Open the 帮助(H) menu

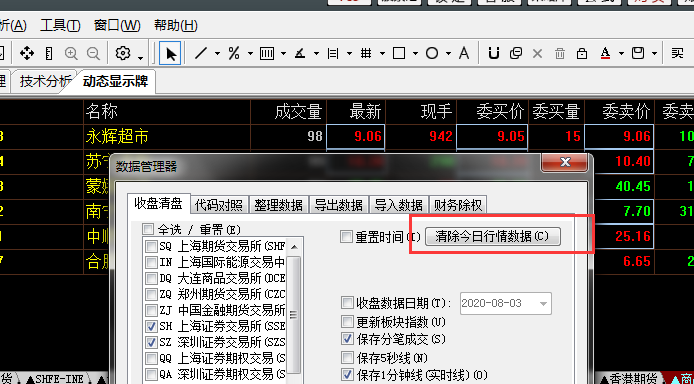pyautogui.click(x=175, y=25)
